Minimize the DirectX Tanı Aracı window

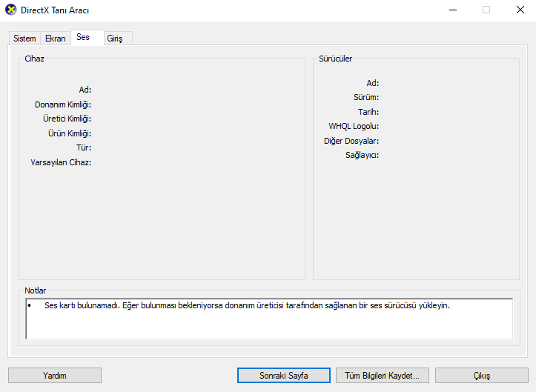point(453,10)
